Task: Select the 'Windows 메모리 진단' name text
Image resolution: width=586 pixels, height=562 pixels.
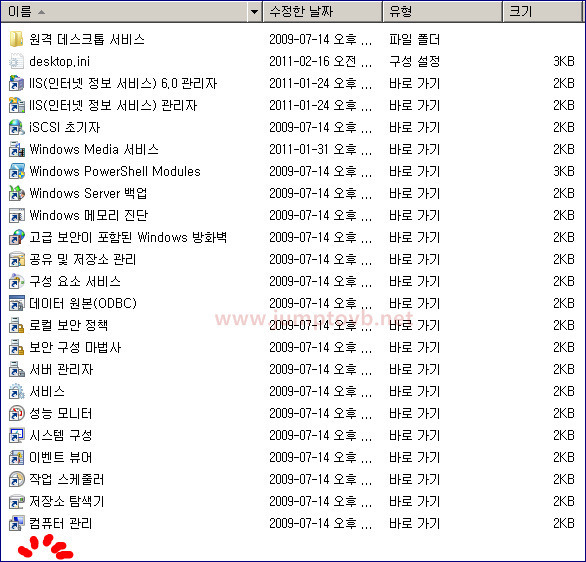Action: [89, 216]
